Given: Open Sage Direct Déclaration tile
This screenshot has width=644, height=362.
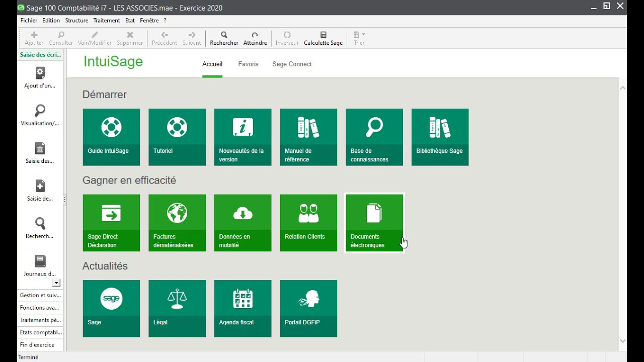Looking at the screenshot, I should [111, 223].
